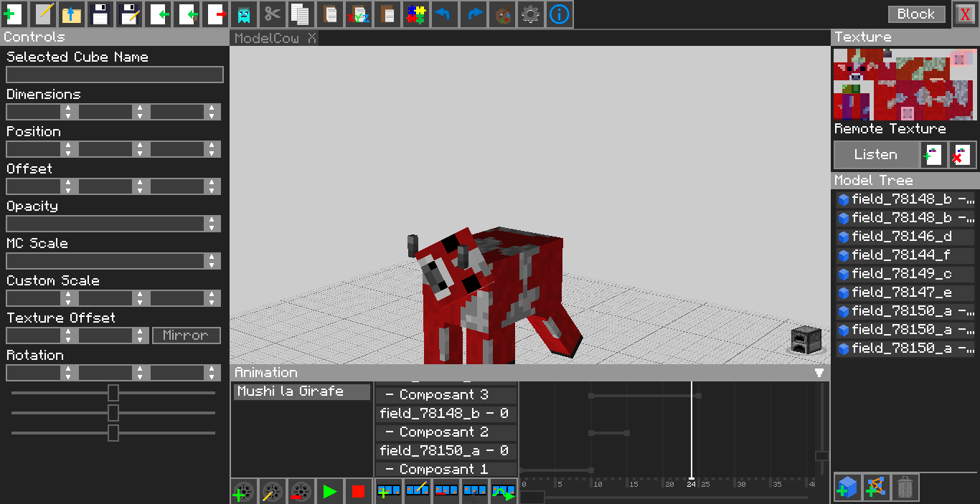
Task: Click the Add Texture icon beside Listen
Action: (x=933, y=155)
